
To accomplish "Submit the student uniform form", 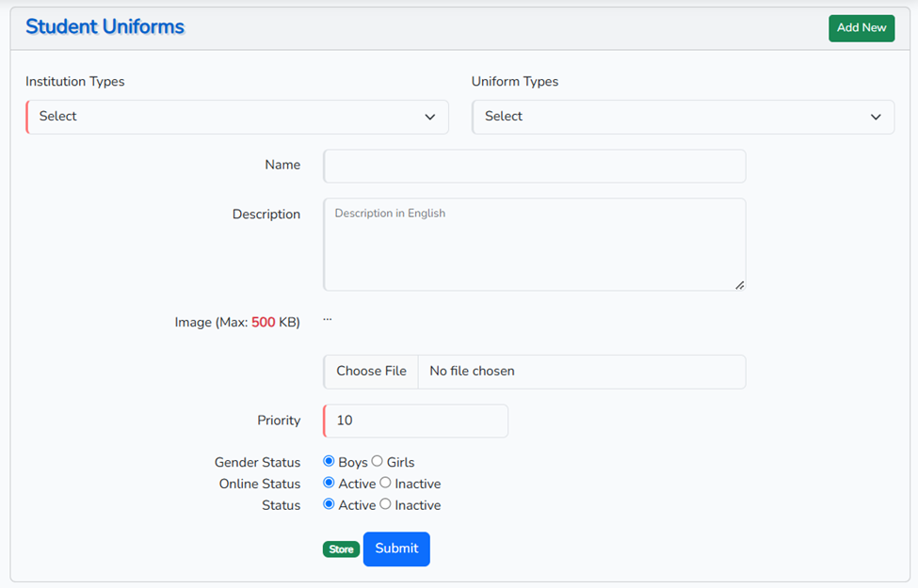I will click(396, 549).
